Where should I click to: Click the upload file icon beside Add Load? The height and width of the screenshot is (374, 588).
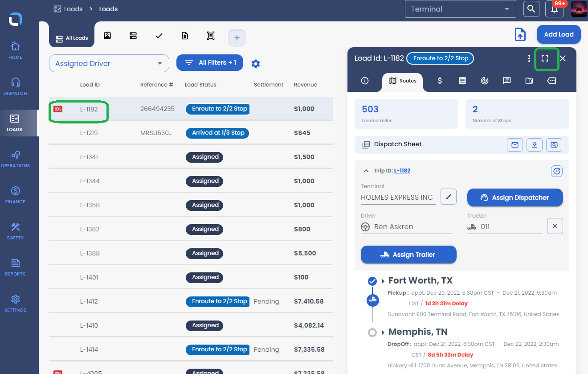tap(520, 34)
